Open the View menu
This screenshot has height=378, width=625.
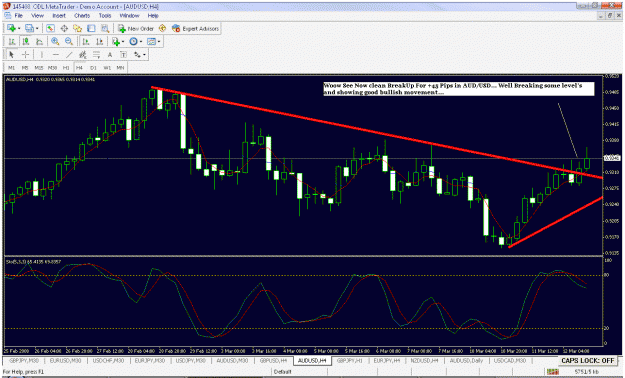tap(37, 16)
